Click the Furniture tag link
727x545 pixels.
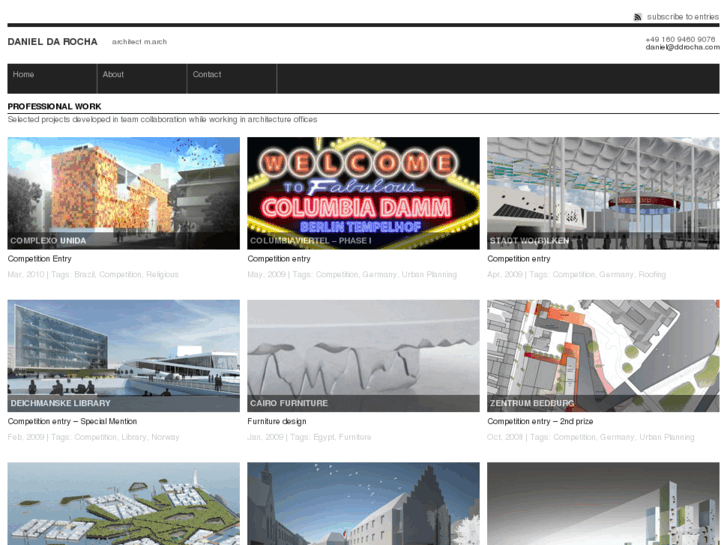[x=355, y=437]
